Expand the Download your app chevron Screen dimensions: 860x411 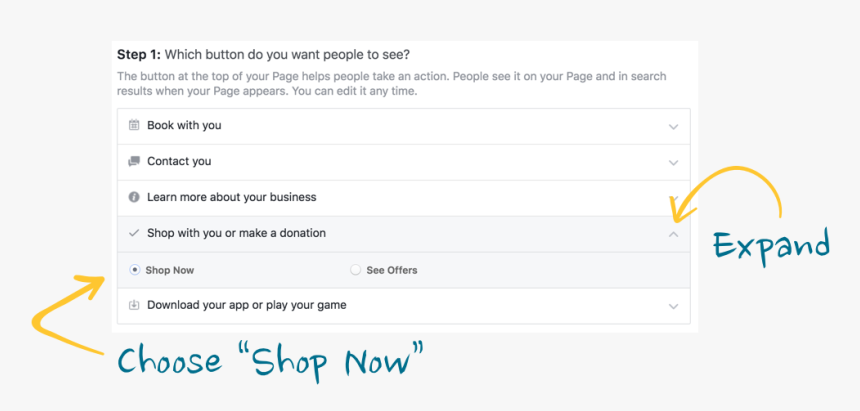pyautogui.click(x=674, y=307)
